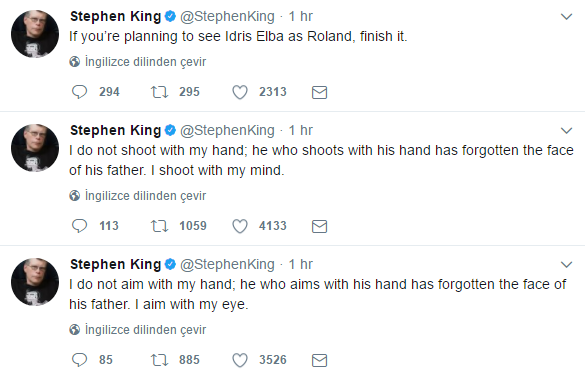585x379 pixels.
Task: Like the tweet with 4133 likes
Action: [x=240, y=226]
